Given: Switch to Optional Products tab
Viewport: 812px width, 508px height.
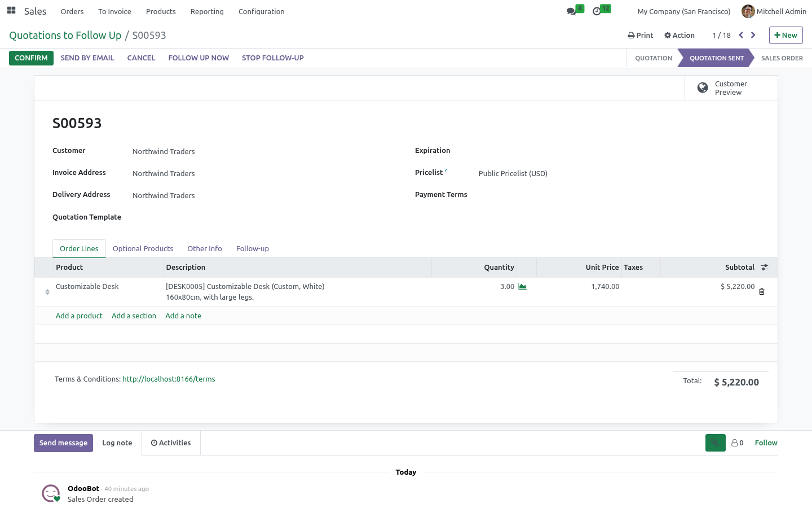Looking at the screenshot, I should pos(143,249).
